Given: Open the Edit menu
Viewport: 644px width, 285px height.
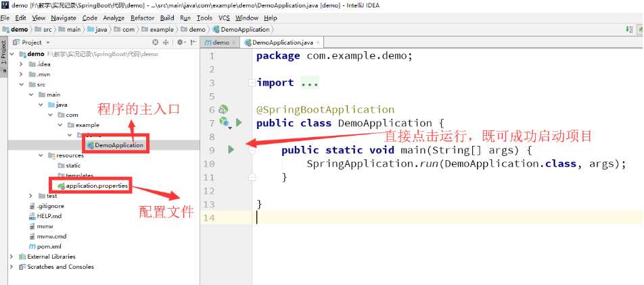Looking at the screenshot, I should 20,18.
